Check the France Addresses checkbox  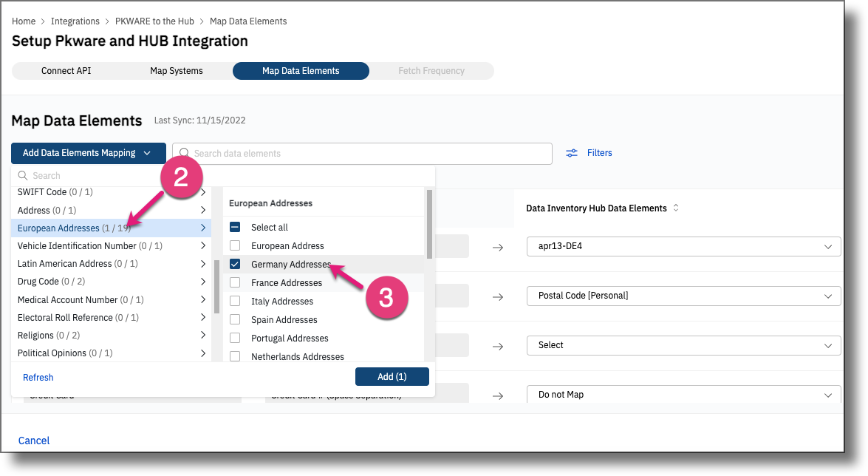234,282
